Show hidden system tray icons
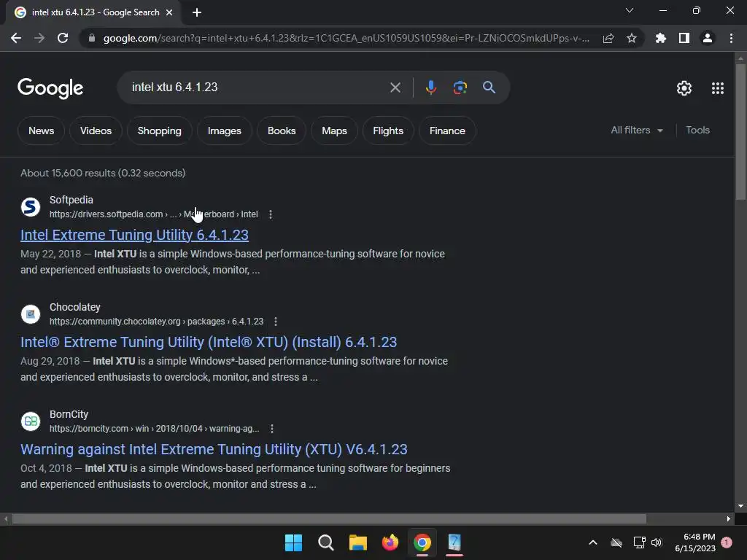The height and width of the screenshot is (560, 747). coord(593,542)
